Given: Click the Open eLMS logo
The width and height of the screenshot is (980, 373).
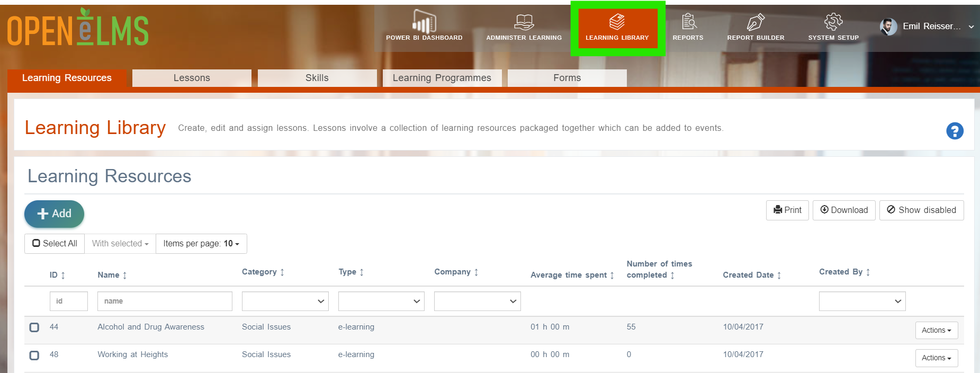Looking at the screenshot, I should (x=78, y=28).
